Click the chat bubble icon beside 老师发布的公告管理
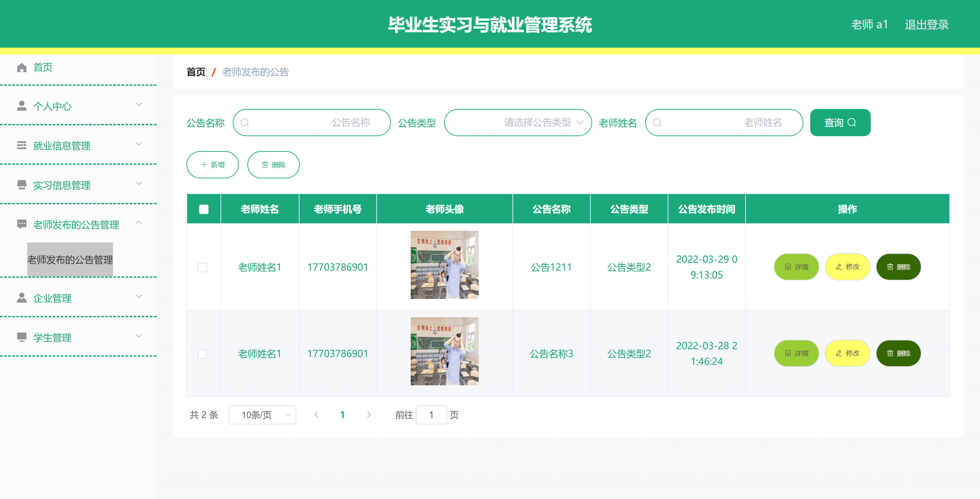Viewport: 980px width, 499px height. pyautogui.click(x=22, y=224)
